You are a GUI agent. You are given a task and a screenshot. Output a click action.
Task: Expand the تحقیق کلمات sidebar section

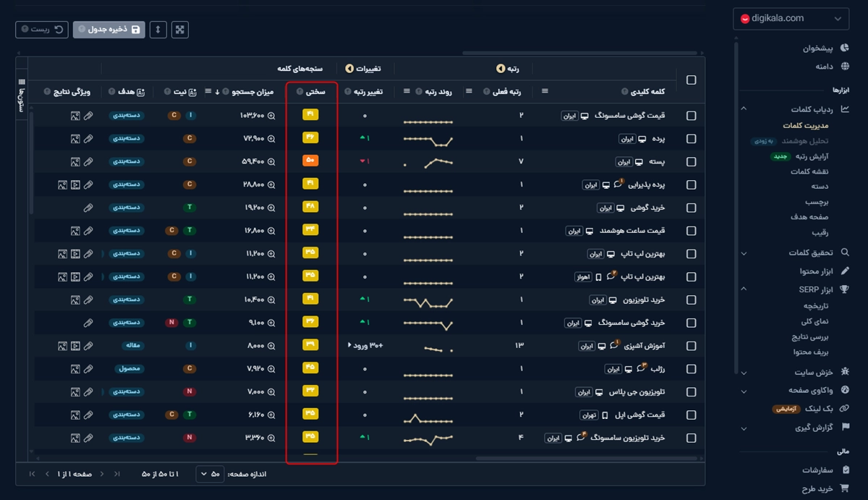click(743, 253)
